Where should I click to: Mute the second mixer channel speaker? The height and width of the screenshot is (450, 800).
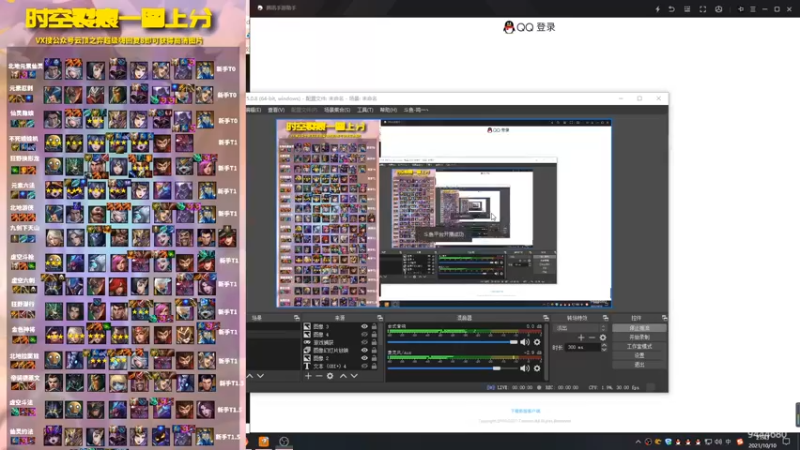click(x=525, y=368)
